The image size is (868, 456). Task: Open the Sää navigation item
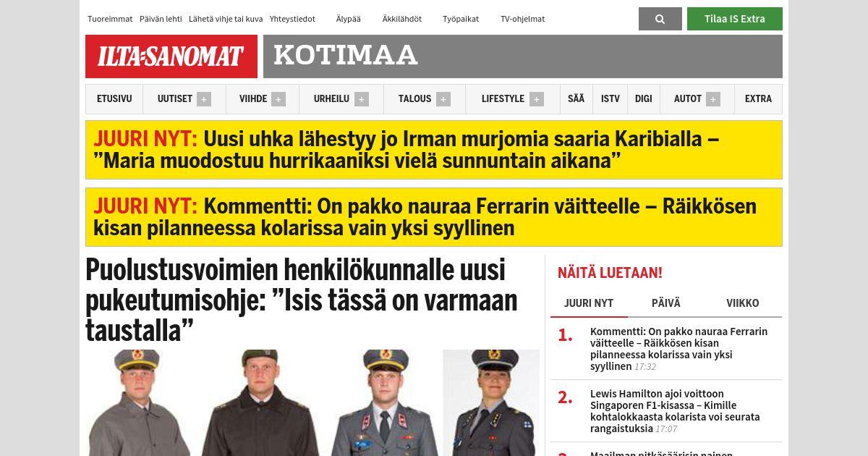[576, 99]
